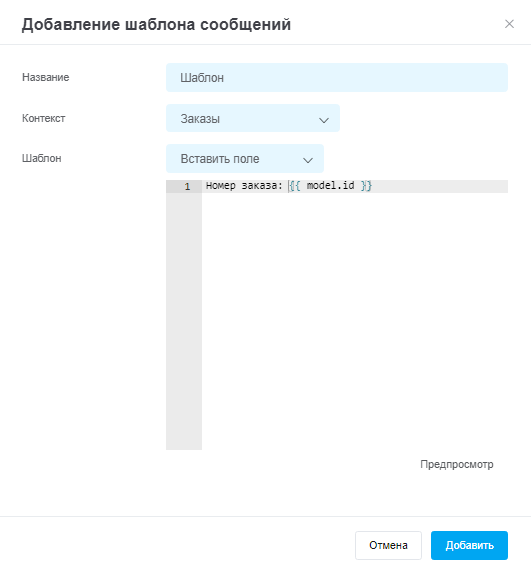The image size is (531, 568).
Task: Expand the Вставить поле dropdown
Action: click(245, 159)
